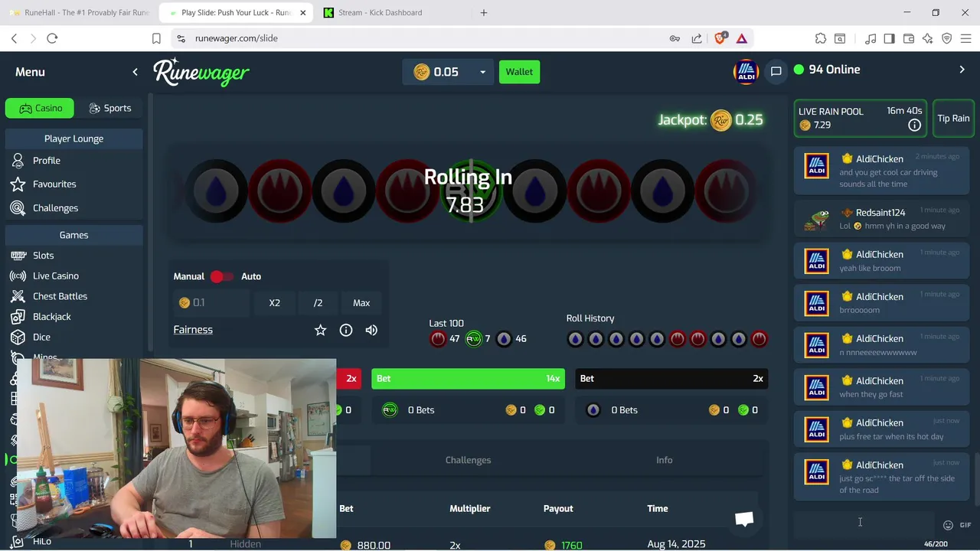Collapse the left menu chevron

coord(135,72)
